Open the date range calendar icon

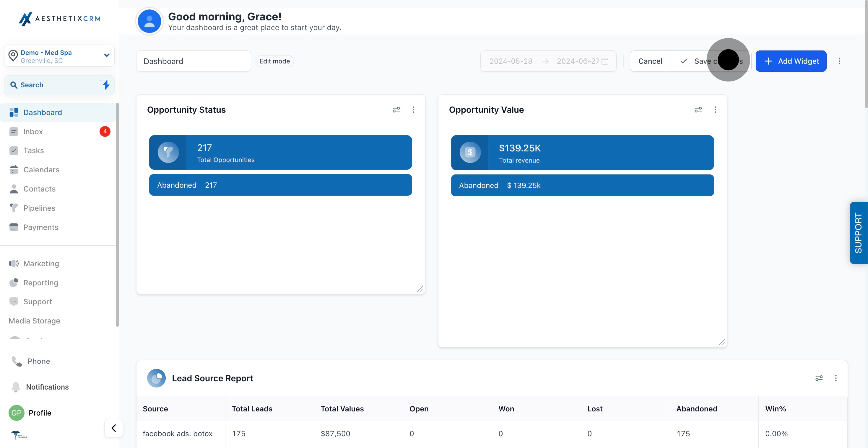click(x=605, y=61)
